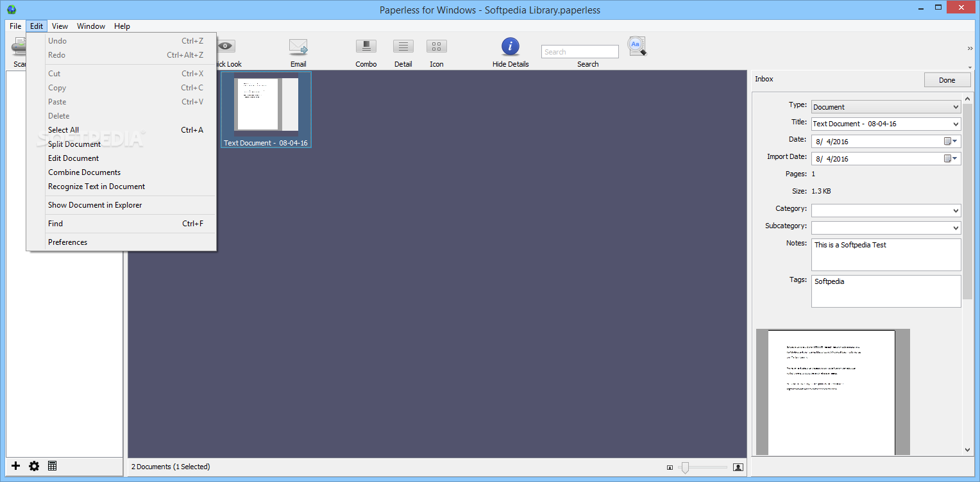This screenshot has height=482, width=980.
Task: Click the Email envelope icon
Action: point(298,47)
